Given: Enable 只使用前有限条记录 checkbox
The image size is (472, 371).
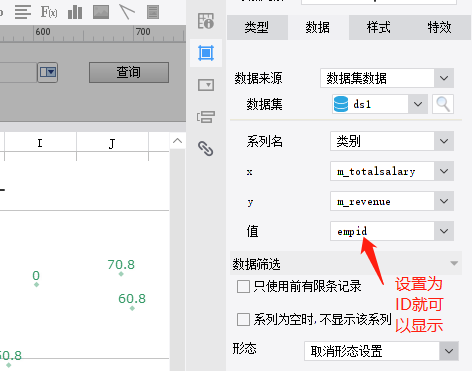Looking at the screenshot, I should (243, 286).
